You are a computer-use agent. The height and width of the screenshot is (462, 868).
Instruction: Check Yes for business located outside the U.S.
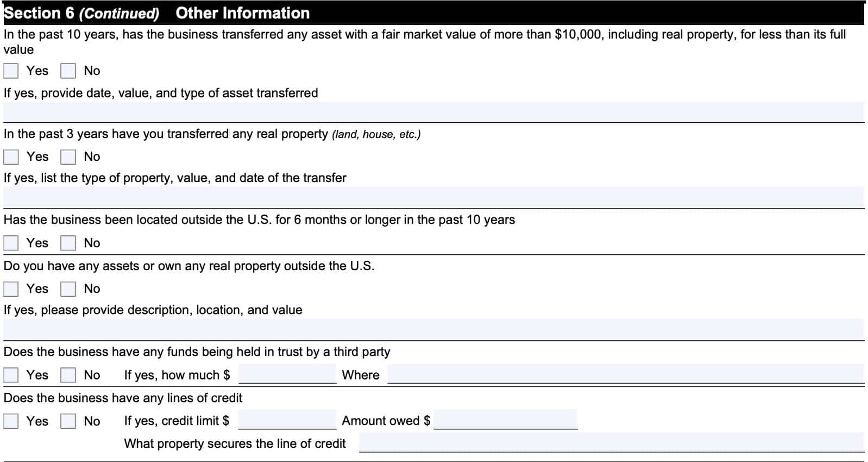(x=11, y=243)
